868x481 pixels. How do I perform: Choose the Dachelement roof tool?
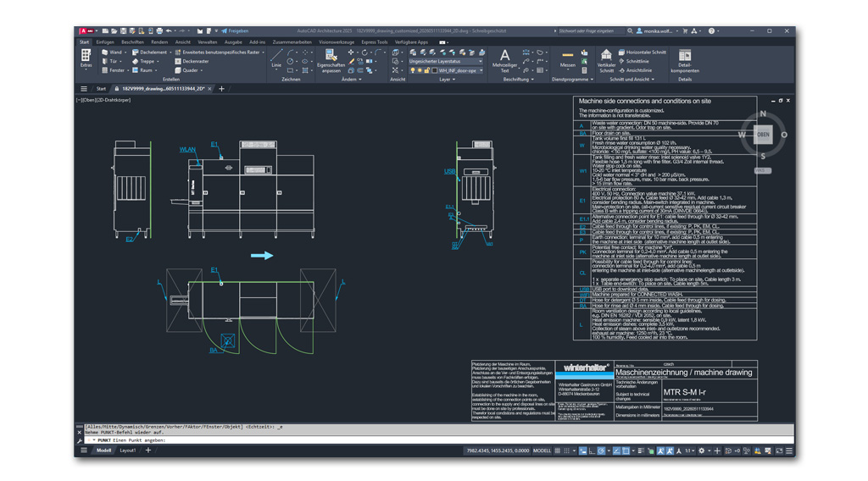(x=150, y=52)
